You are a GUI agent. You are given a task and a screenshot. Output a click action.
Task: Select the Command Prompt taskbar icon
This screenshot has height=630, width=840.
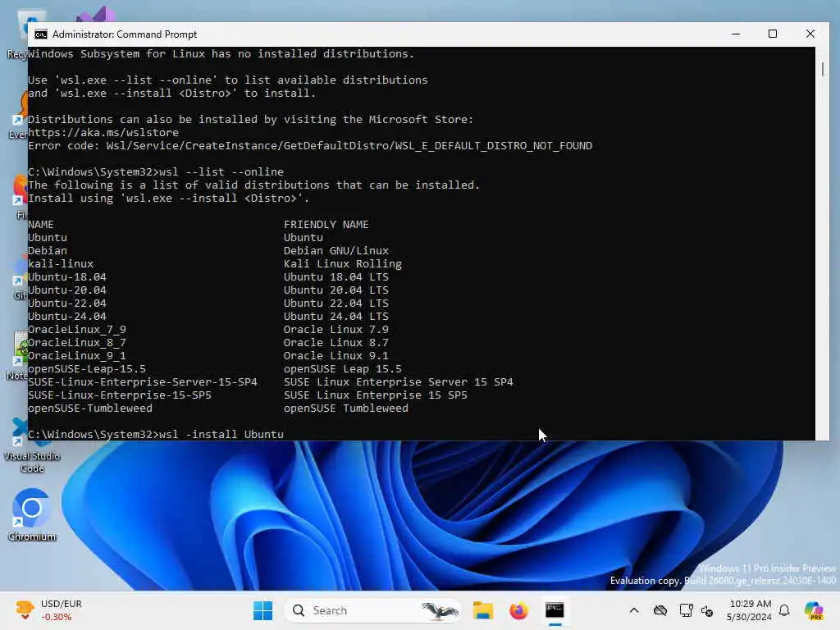click(555, 610)
